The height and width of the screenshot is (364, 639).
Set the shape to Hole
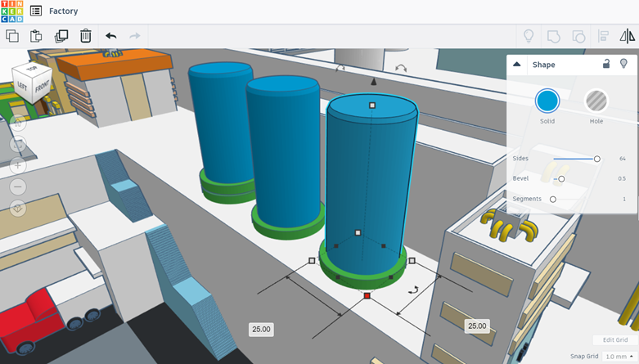(x=596, y=101)
